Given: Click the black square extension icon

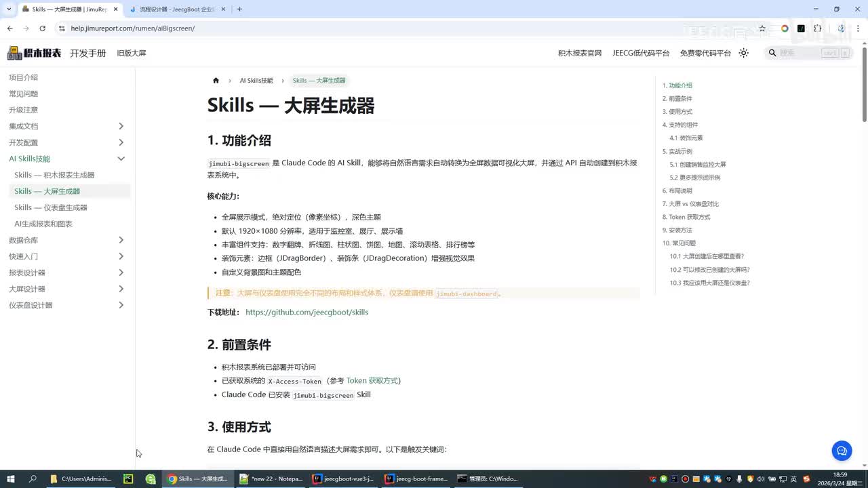Looking at the screenshot, I should point(801,28).
